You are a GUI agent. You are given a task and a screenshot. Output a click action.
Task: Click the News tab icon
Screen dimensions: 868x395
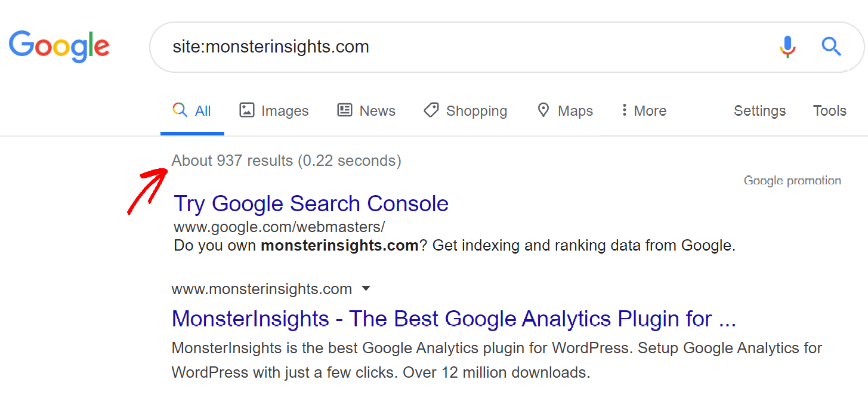point(344,110)
